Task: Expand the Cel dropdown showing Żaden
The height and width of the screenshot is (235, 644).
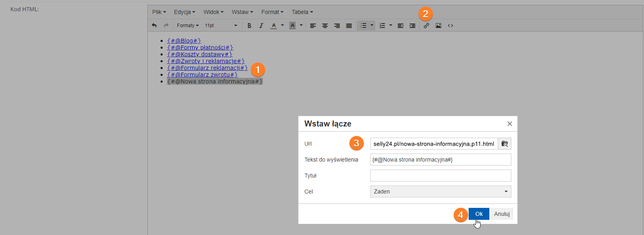Action: tap(440, 192)
